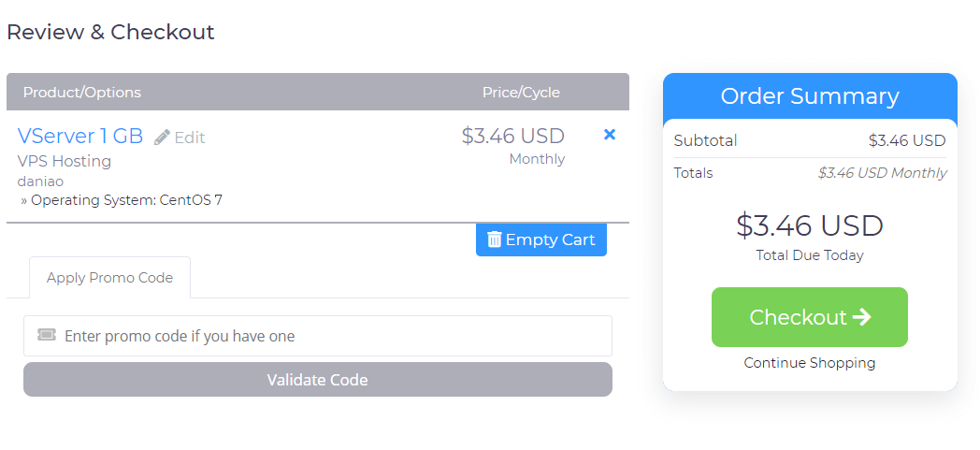This screenshot has width=980, height=450.
Task: Empty the cart using the blue button
Action: [x=541, y=240]
